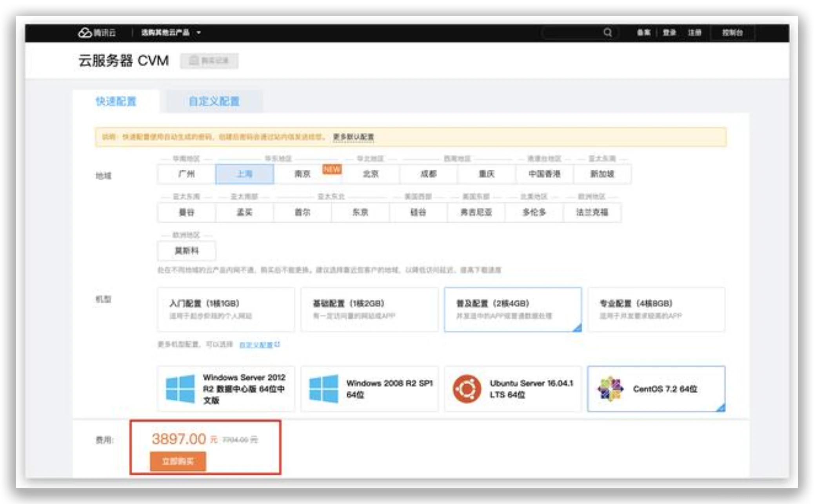The width and height of the screenshot is (814, 504).
Task: Switch to the 快速配置 tab
Action: click(x=116, y=102)
